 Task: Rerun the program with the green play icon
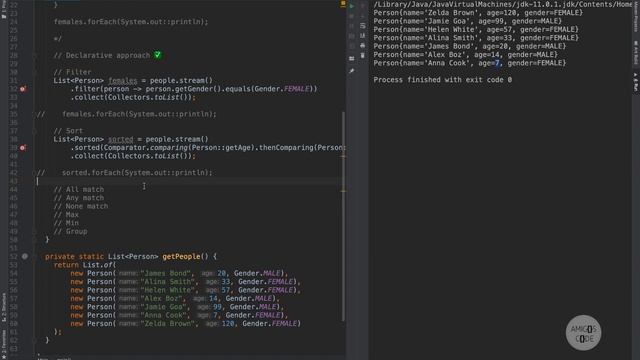pyautogui.click(x=352, y=6)
